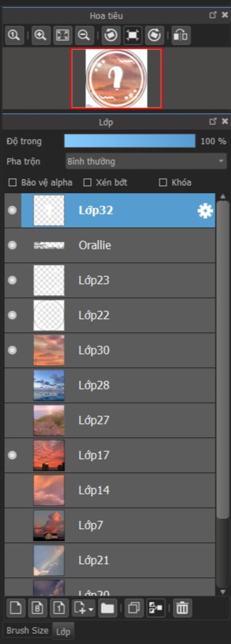Hide the Orallie layer

(x=12, y=245)
